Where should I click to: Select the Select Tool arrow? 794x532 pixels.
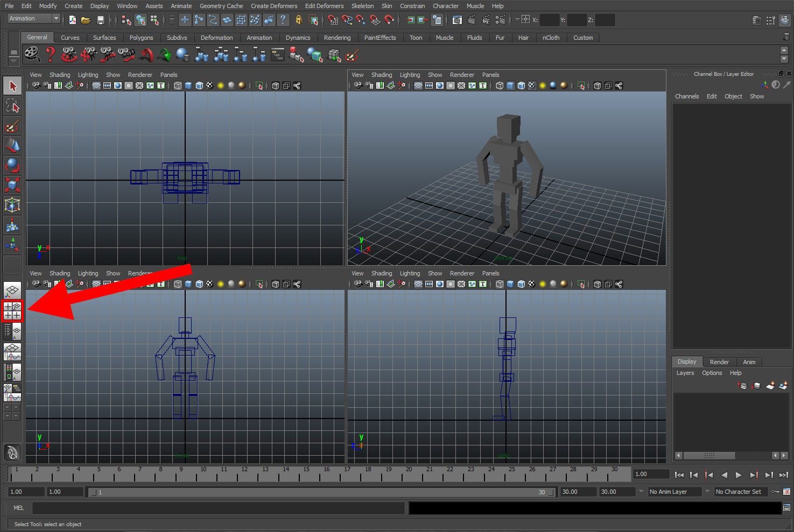[12, 86]
